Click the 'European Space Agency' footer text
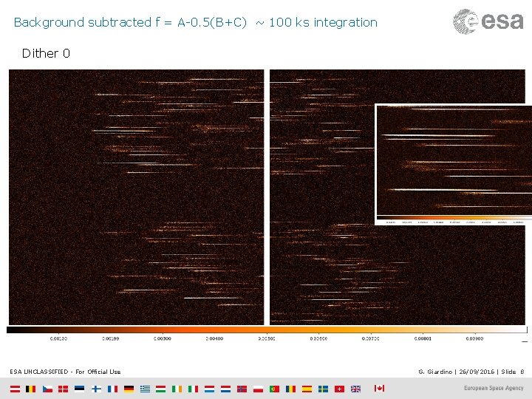 [494, 388]
